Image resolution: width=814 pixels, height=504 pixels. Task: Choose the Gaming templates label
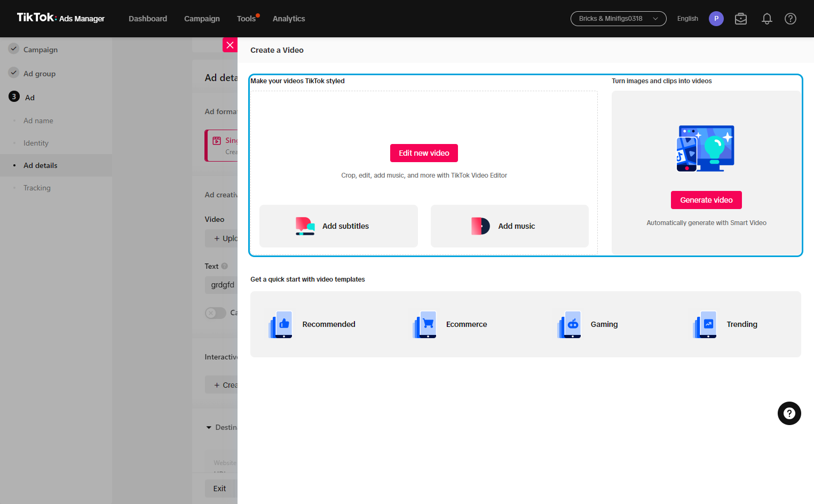point(604,324)
